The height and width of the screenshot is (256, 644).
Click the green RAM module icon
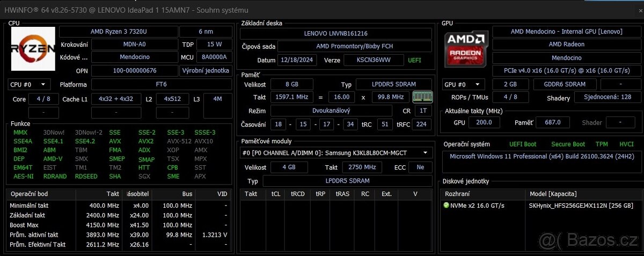coord(422,97)
